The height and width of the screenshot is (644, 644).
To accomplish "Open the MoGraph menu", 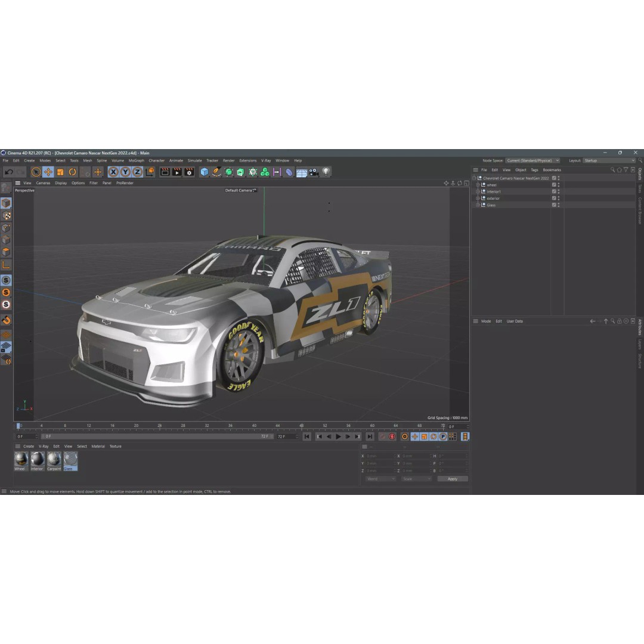I will pyautogui.click(x=137, y=160).
